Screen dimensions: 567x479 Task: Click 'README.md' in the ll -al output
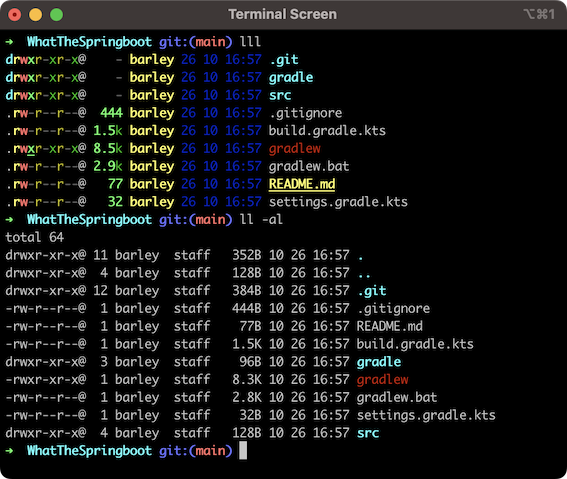pyautogui.click(x=390, y=326)
